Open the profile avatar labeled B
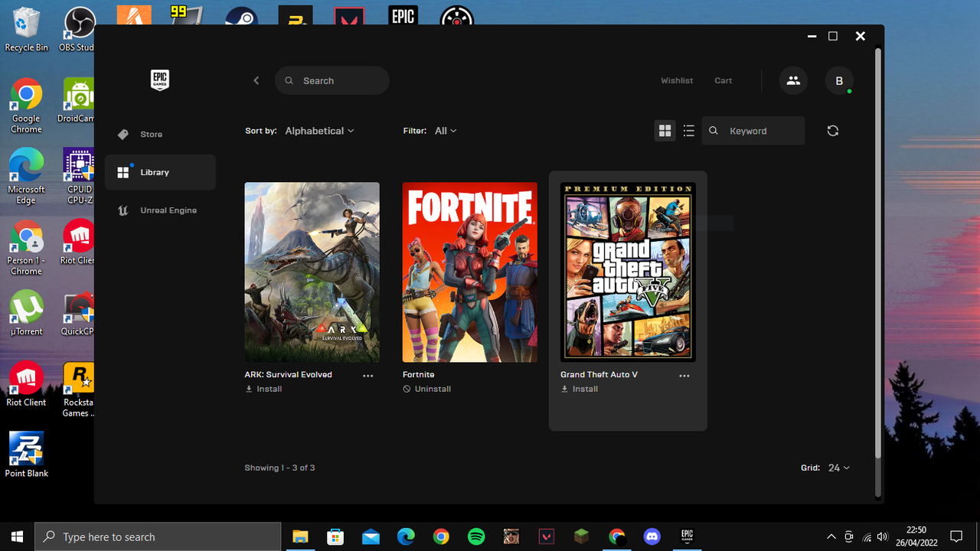 (839, 80)
